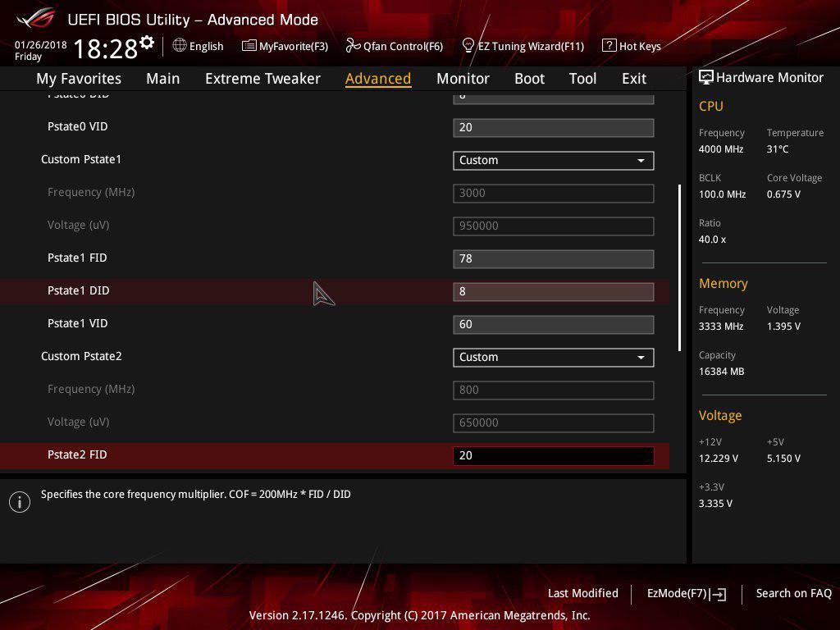Click the Hot Keys question mark icon

point(609,45)
